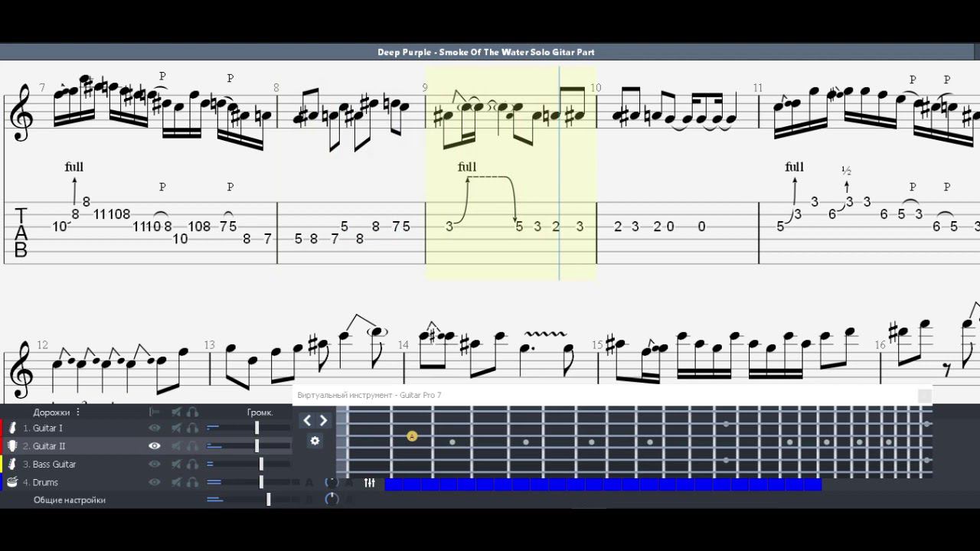Click the ½ bend marking in bar 11

[x=846, y=170]
